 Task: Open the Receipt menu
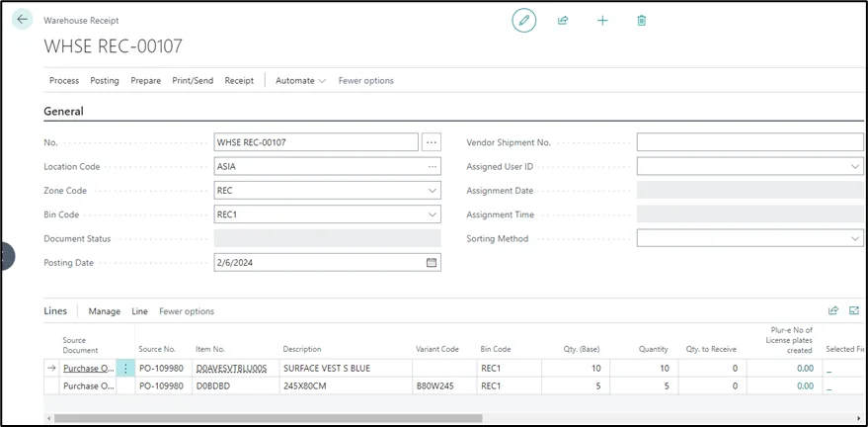239,80
